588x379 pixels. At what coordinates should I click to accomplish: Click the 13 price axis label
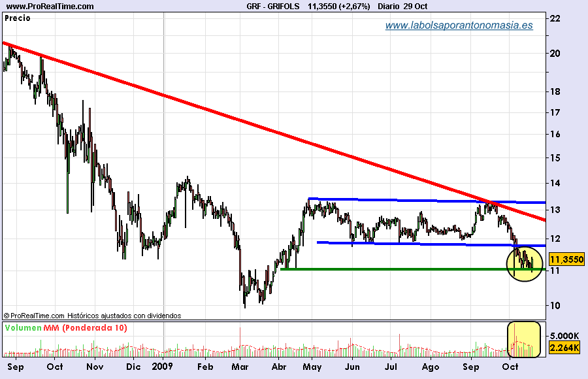pos(555,209)
